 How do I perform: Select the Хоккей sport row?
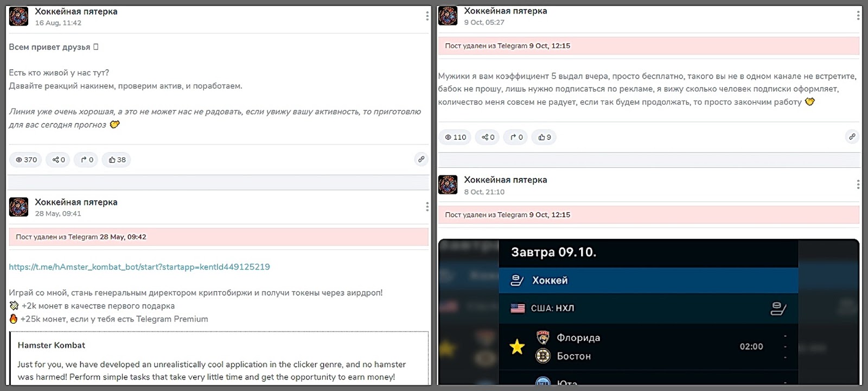click(x=648, y=280)
